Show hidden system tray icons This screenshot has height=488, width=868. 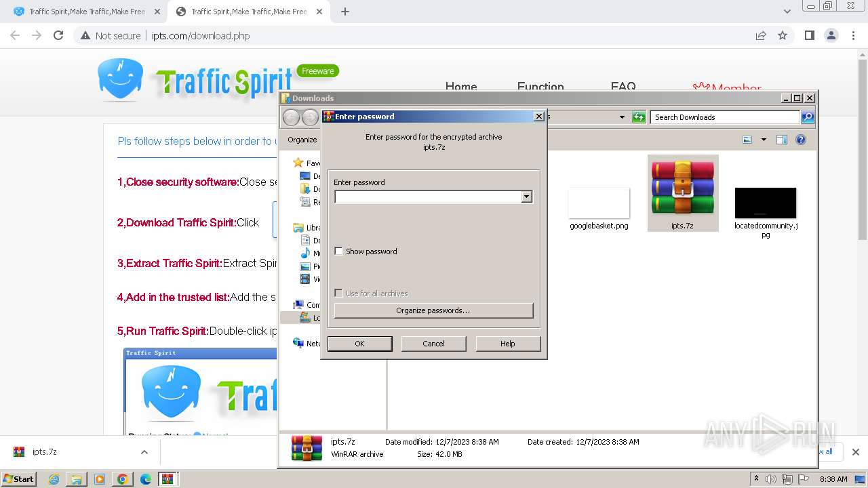pos(756,479)
